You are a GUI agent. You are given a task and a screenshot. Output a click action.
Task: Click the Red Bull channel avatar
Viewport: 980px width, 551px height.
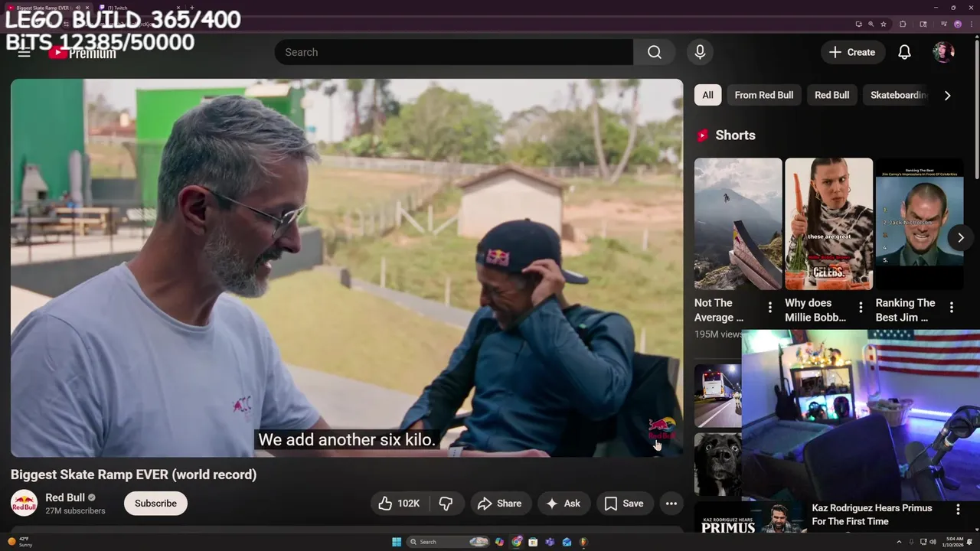click(x=24, y=504)
